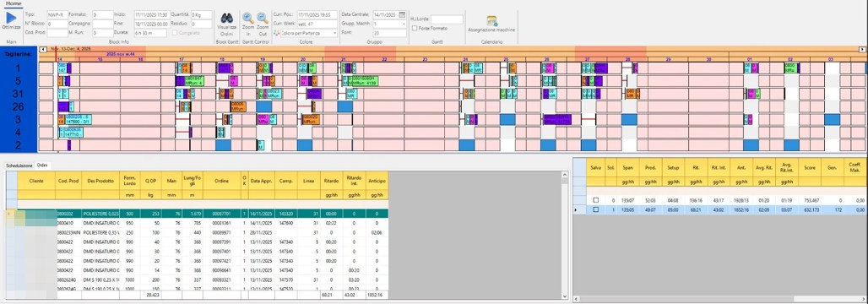Click the Curr. Pos. field
Viewport: 868px width, 304px height.
pos(317,15)
